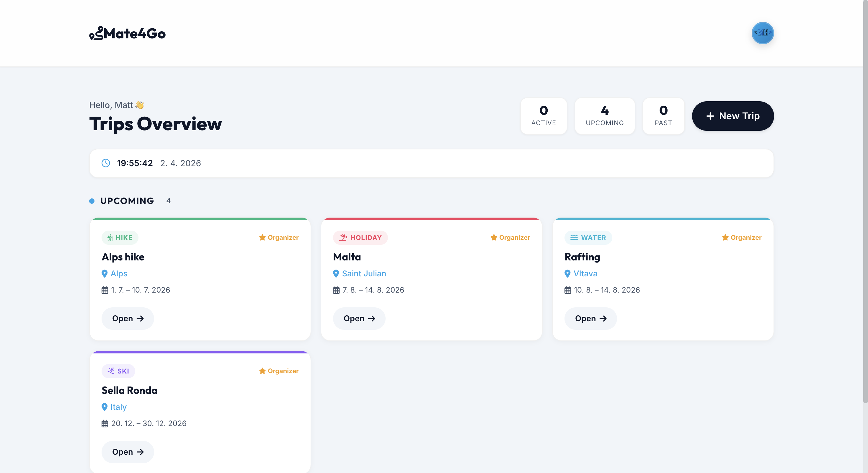
Task: Click location pin next to Vltava
Action: 567,274
